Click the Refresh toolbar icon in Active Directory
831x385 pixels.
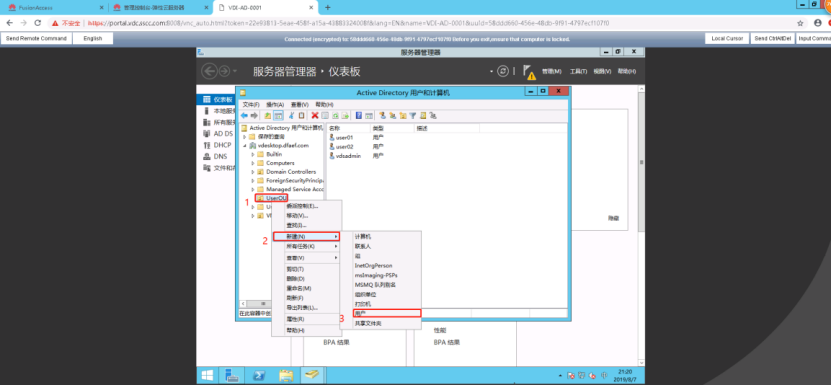click(335, 116)
